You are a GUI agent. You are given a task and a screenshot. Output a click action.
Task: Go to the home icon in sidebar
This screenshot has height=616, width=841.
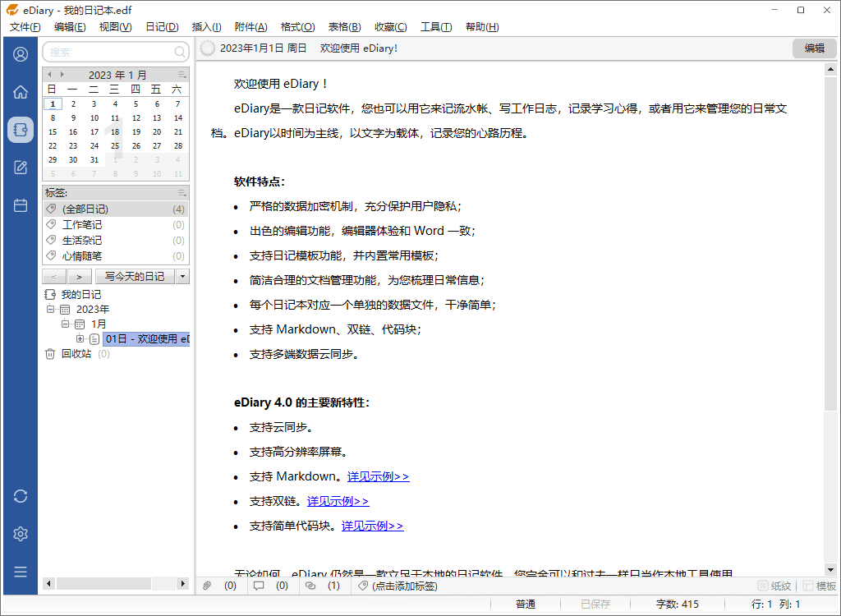point(21,92)
